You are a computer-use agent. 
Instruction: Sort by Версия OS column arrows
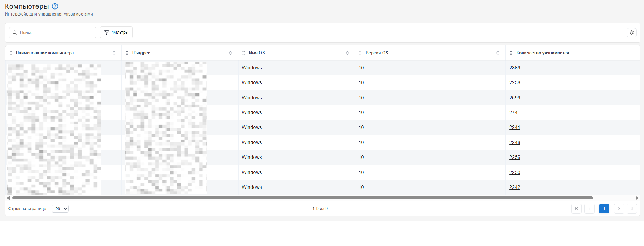pyautogui.click(x=498, y=53)
